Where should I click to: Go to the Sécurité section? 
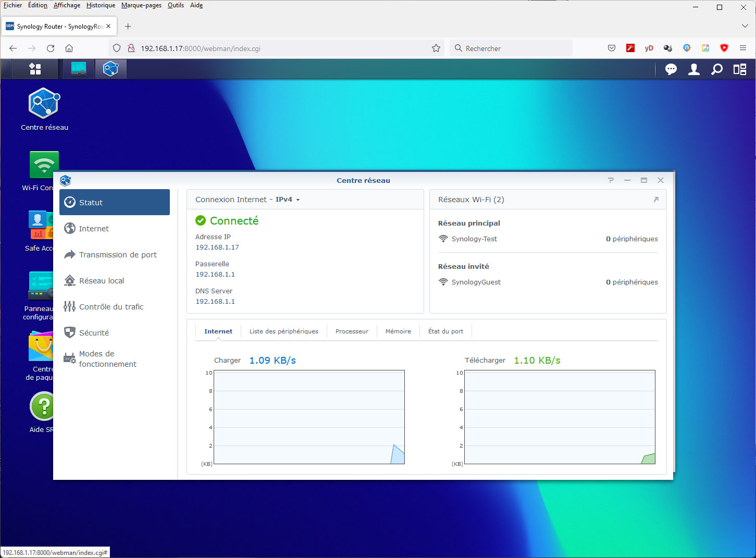(x=94, y=333)
